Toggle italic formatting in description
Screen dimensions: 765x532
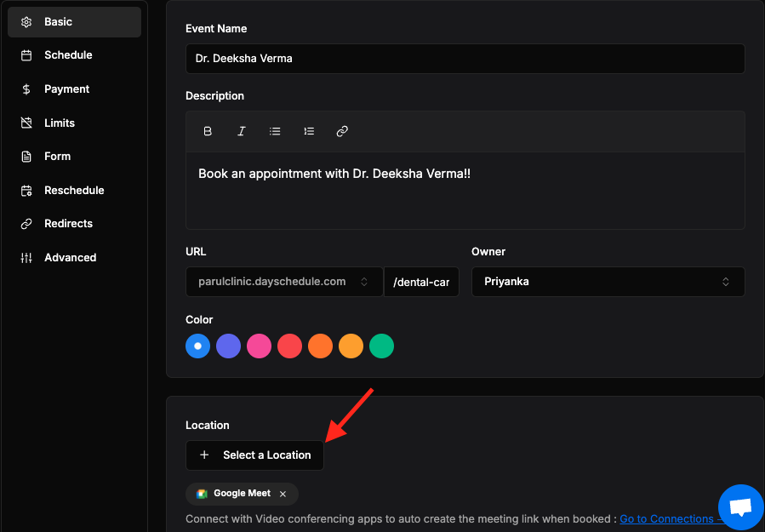pyautogui.click(x=241, y=131)
